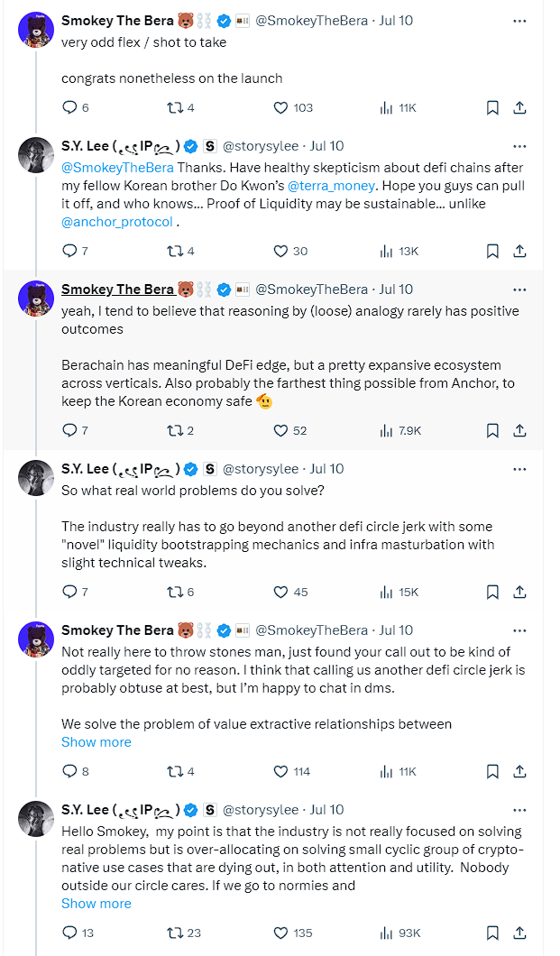Like the tweet with 103 likes
This screenshot has height=956, width=560.
coord(281,107)
